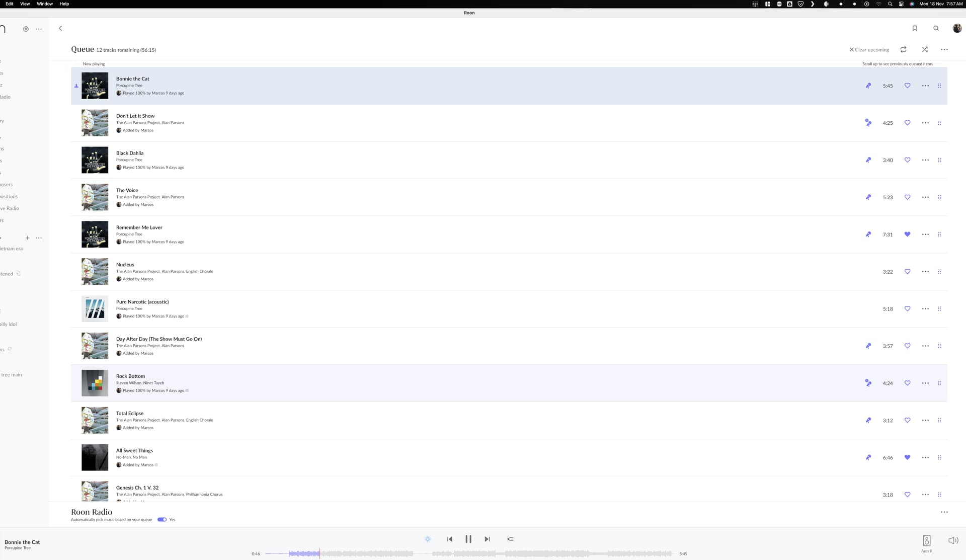Open the View menu
Image resolution: width=966 pixels, height=560 pixels.
click(x=25, y=4)
